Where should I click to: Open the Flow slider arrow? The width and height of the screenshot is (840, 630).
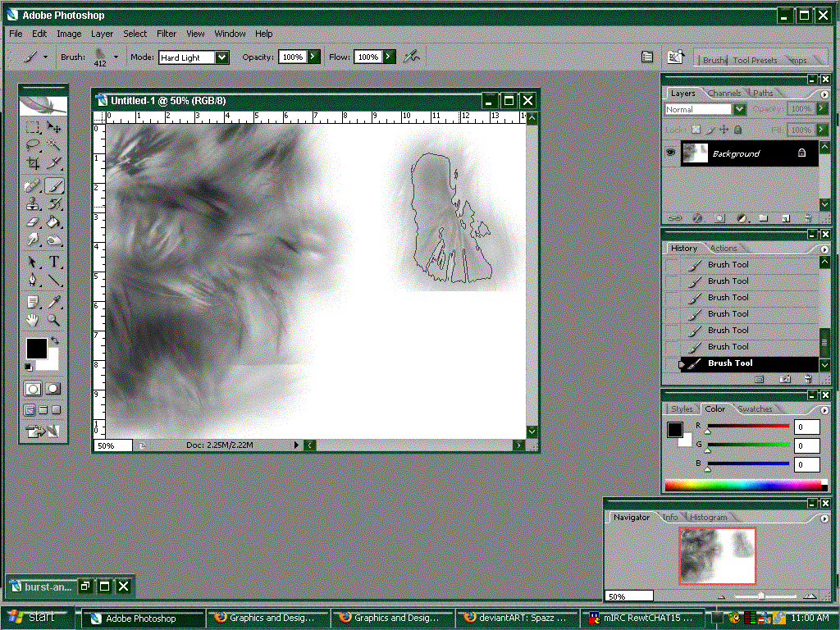pos(390,57)
